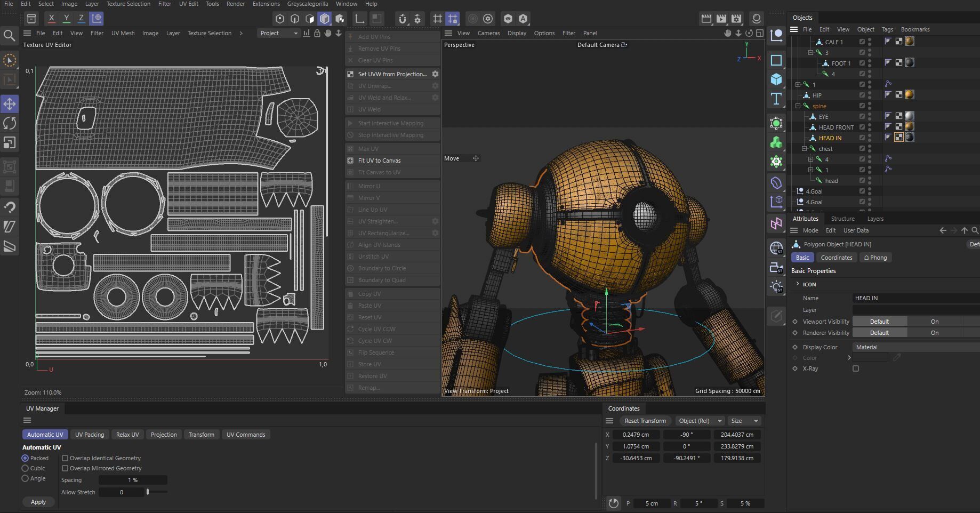Switch to Relax UV tab
Viewport: 980px width, 513px height.
pyautogui.click(x=127, y=435)
